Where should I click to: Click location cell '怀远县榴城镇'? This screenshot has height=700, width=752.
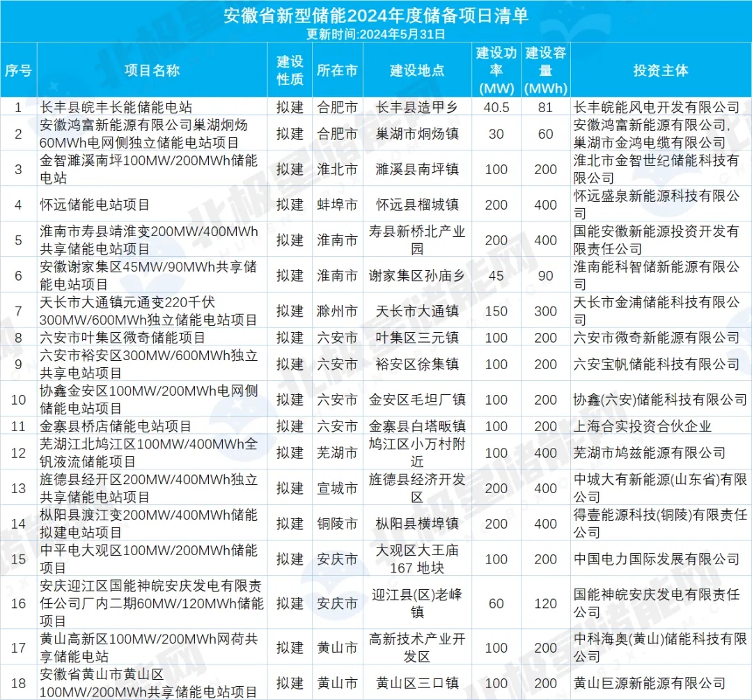[x=417, y=205]
